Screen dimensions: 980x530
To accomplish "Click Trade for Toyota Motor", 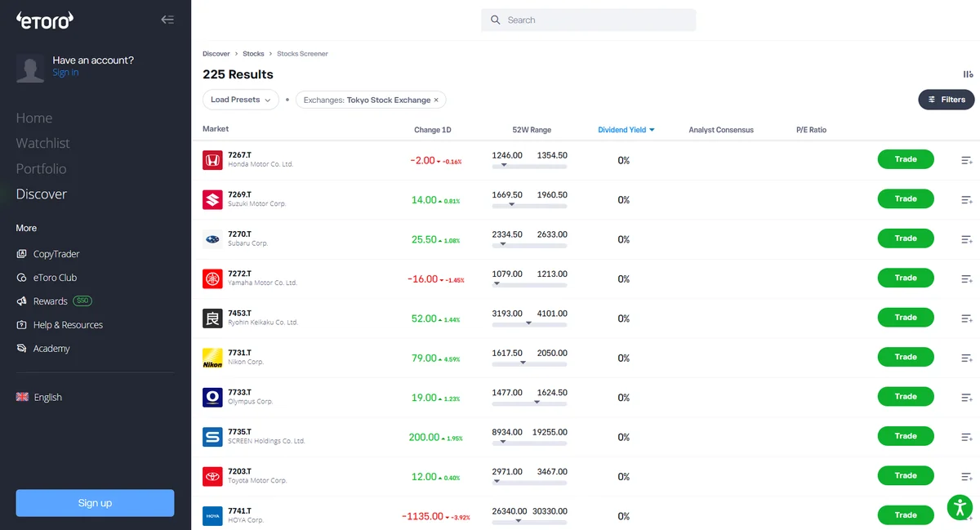I will click(x=906, y=475).
